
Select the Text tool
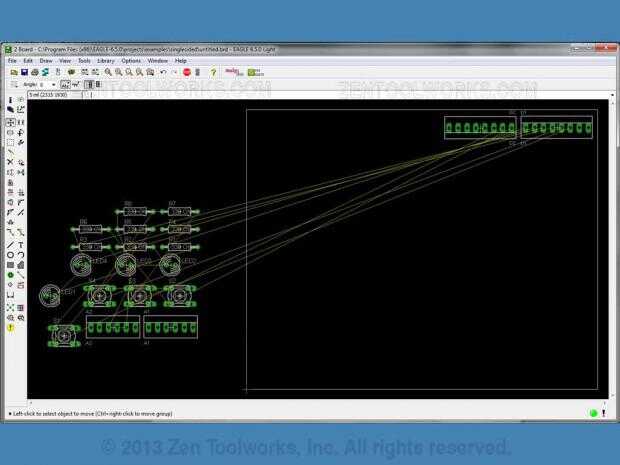21,245
